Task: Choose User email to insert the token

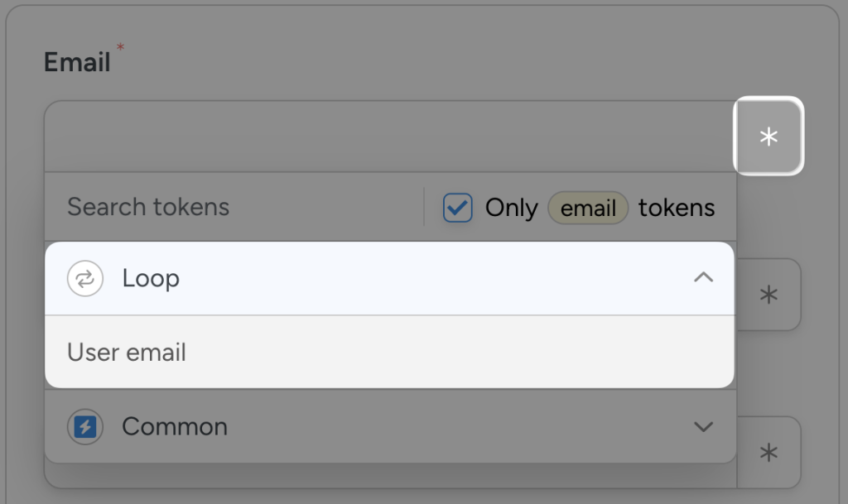Action: (124, 352)
